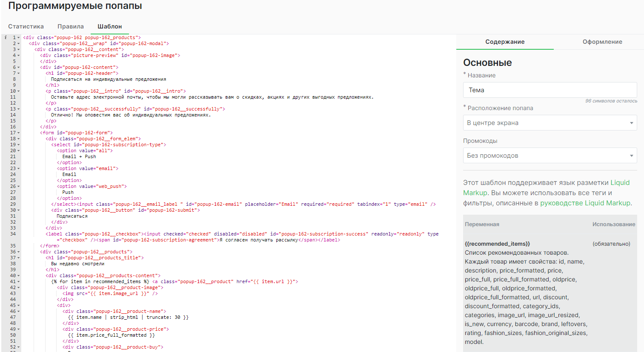Collapse the paragraph element on line 10
The width and height of the screenshot is (644, 352).
tap(17, 91)
